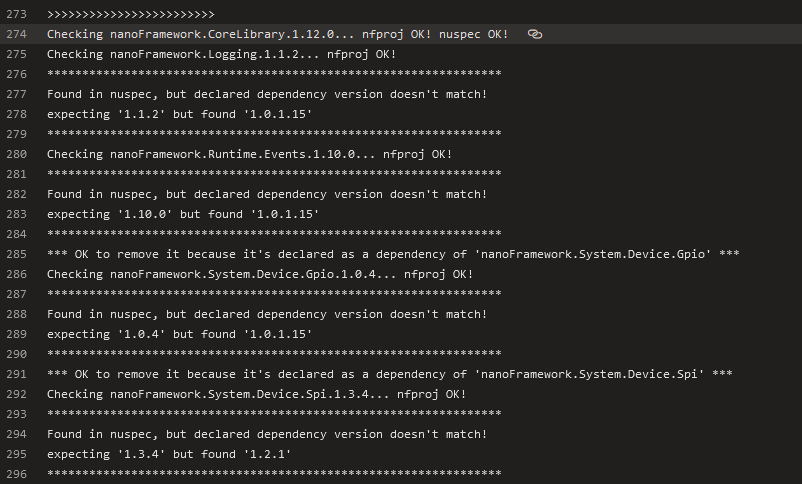This screenshot has width=802, height=484.
Task: Click 'Checking nanoFramework.System.Device.Spi.1.3.4' log line
Action: coord(257,394)
